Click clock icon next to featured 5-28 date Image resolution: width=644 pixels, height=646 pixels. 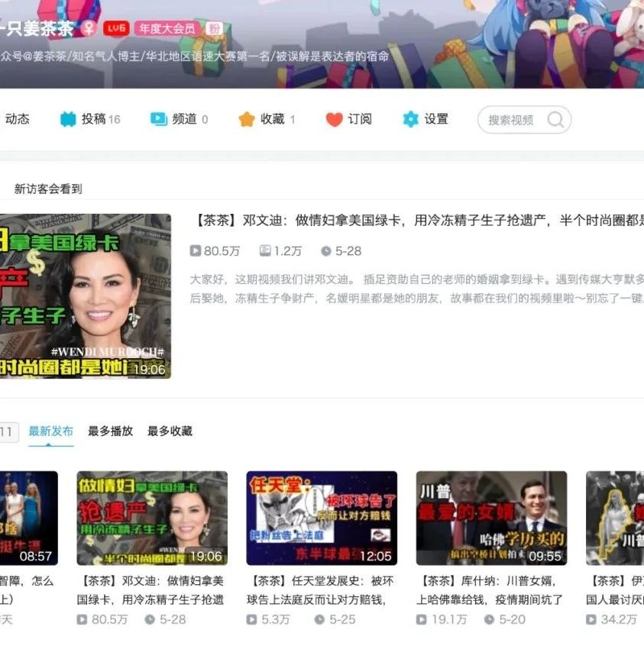point(325,251)
